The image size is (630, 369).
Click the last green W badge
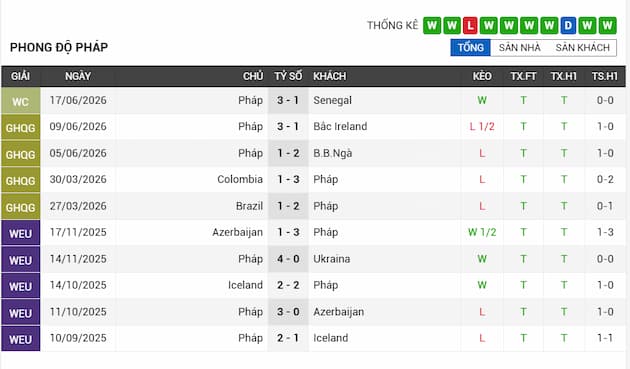click(607, 26)
